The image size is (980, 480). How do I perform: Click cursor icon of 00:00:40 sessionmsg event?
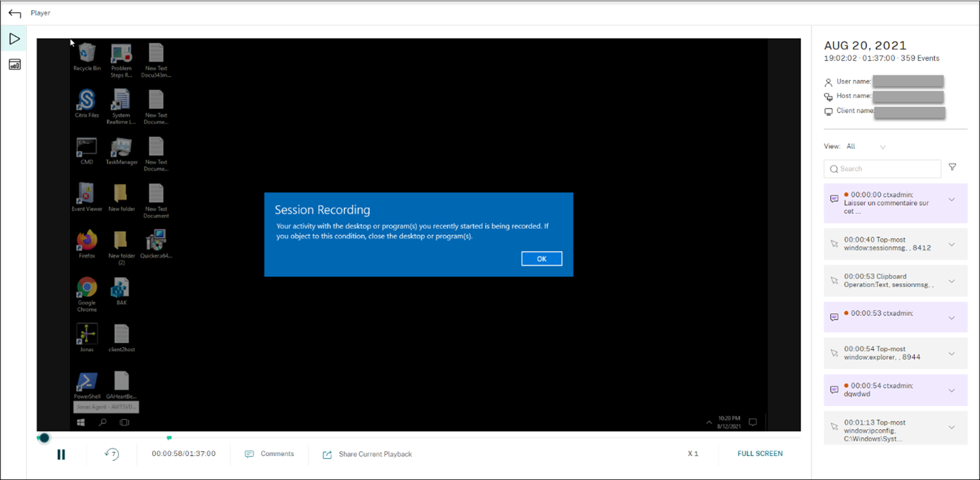tap(834, 243)
